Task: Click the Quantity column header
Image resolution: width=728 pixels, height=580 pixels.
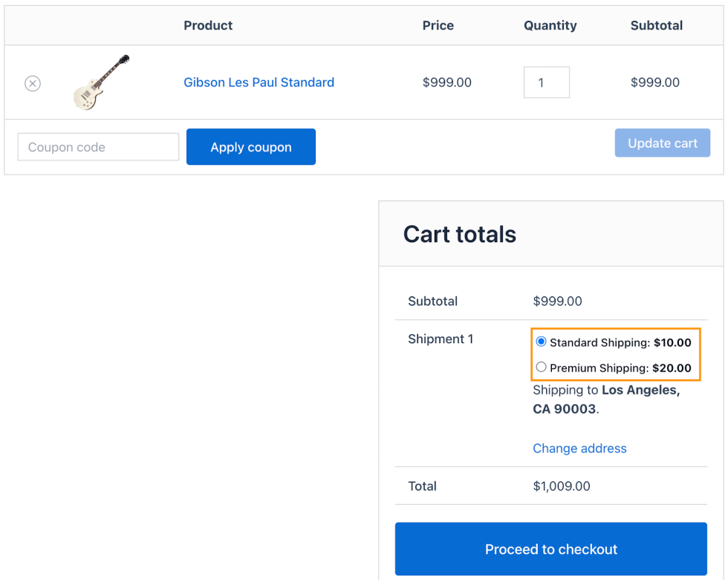Action: [550, 25]
